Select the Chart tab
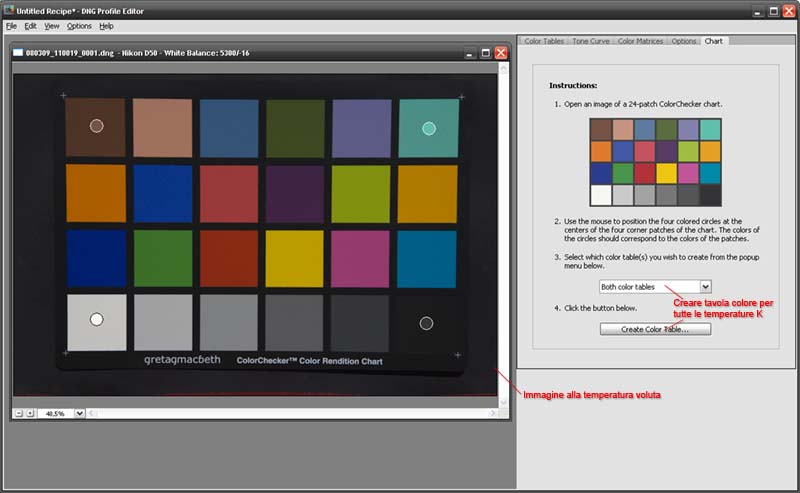Image resolution: width=800 pixels, height=493 pixels. pos(713,41)
